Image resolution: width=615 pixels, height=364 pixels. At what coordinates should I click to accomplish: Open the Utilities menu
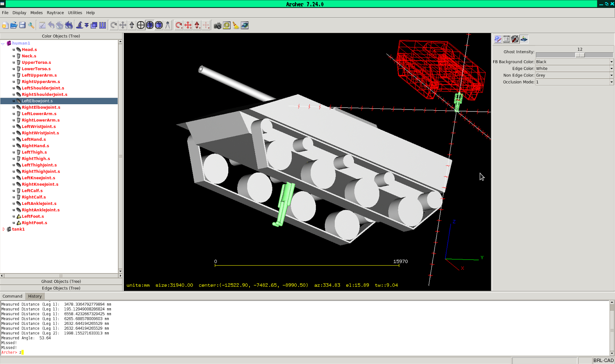[75, 13]
